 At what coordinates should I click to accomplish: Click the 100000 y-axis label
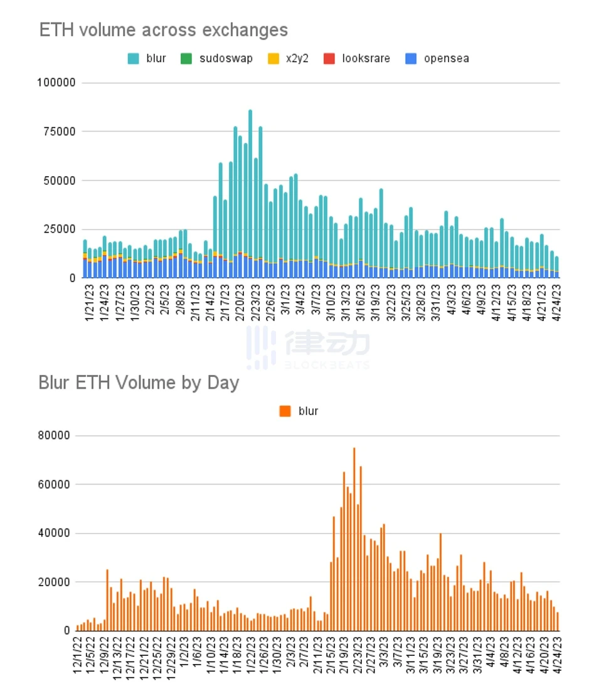click(56, 83)
